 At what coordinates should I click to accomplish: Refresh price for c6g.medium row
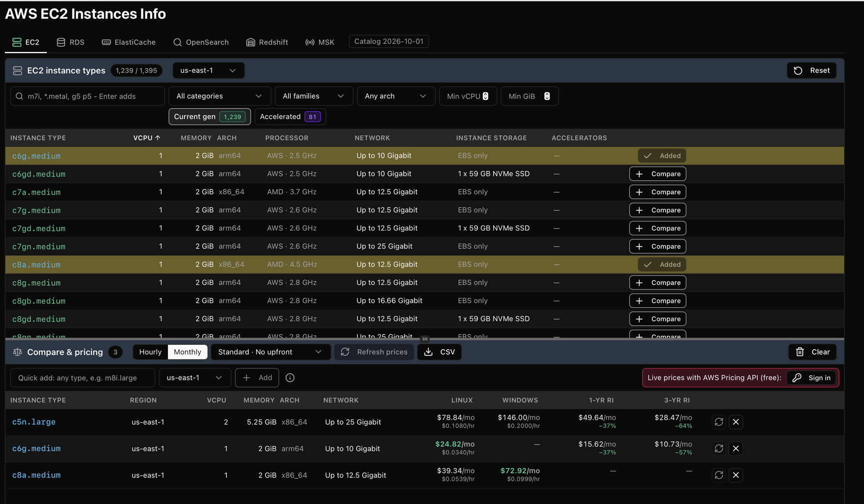pyautogui.click(x=719, y=449)
